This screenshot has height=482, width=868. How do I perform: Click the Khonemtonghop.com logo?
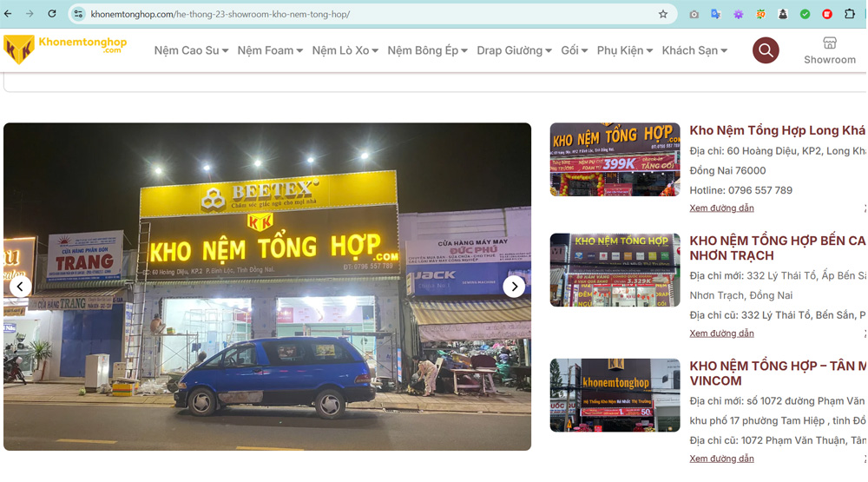[x=66, y=49]
